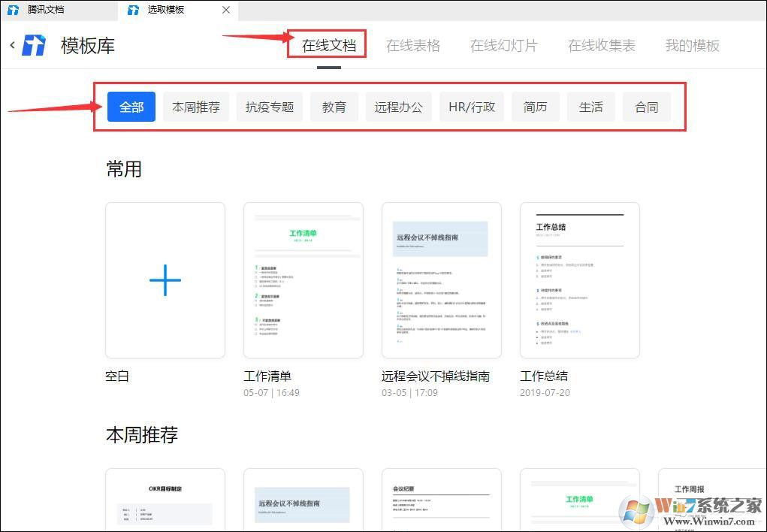Switch to the 在线表格 category
767x532 pixels.
coord(413,45)
